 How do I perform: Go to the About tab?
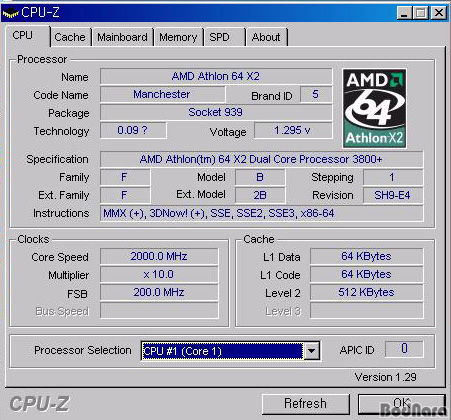(x=267, y=37)
